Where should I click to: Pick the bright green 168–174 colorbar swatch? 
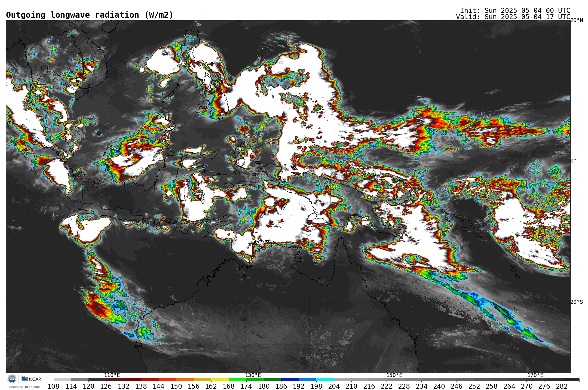point(237,380)
